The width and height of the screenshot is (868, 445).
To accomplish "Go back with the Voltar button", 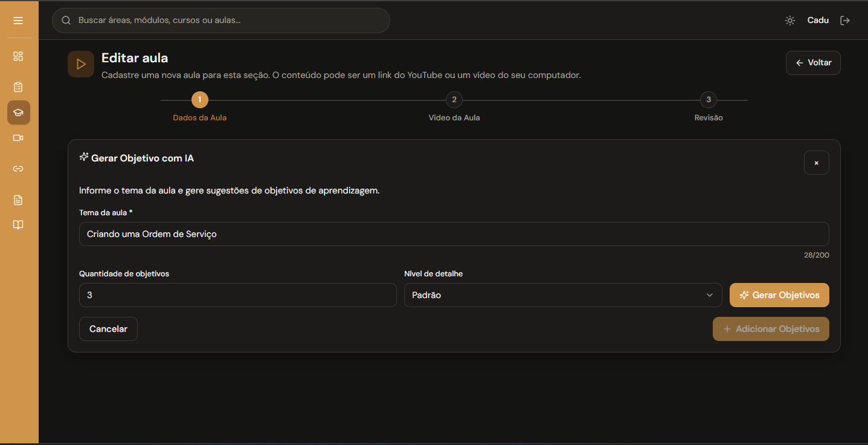I will click(813, 63).
